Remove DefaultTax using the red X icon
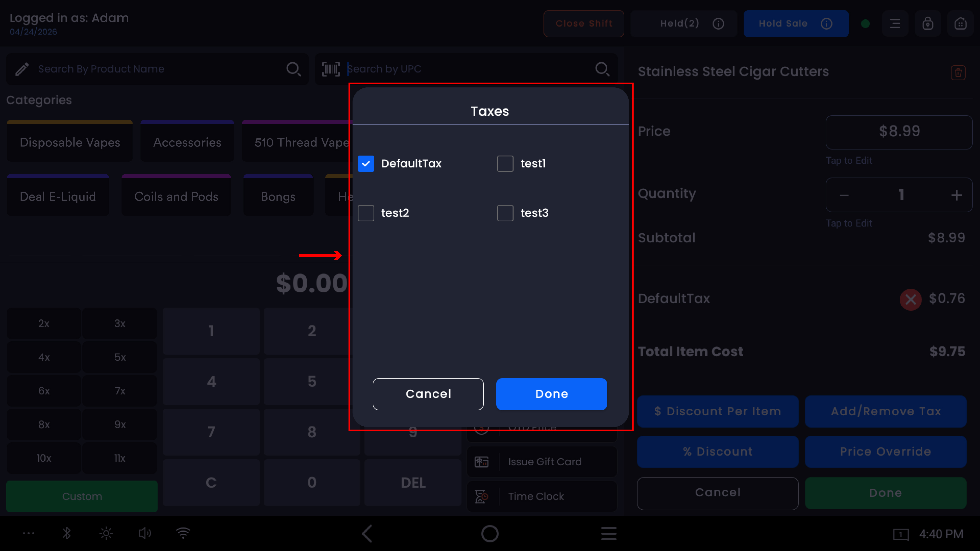 coord(910,300)
